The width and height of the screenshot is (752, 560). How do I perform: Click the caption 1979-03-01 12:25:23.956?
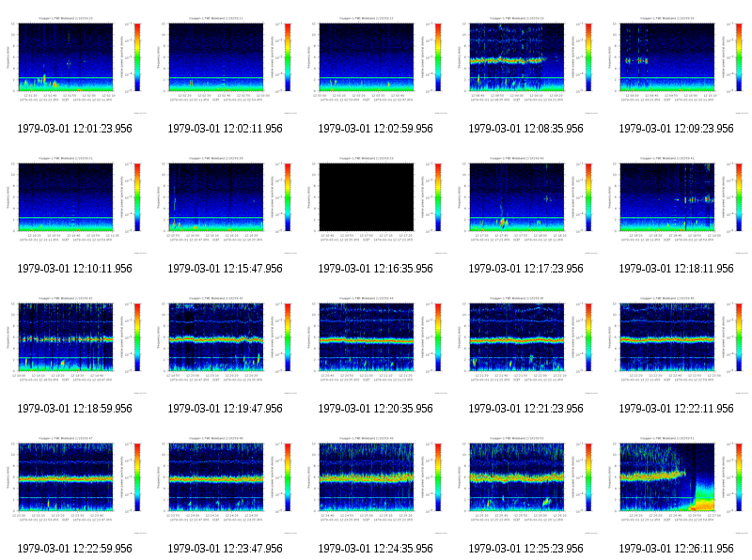point(526,549)
